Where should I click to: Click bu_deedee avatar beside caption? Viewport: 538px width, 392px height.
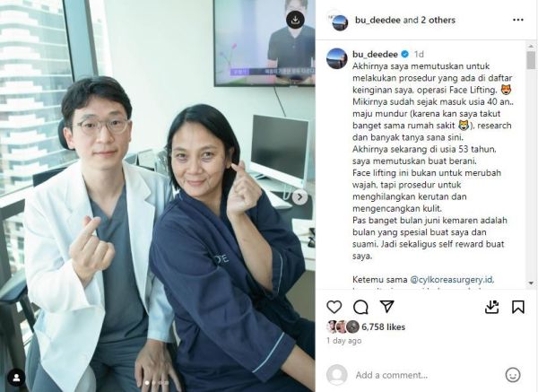(337, 58)
